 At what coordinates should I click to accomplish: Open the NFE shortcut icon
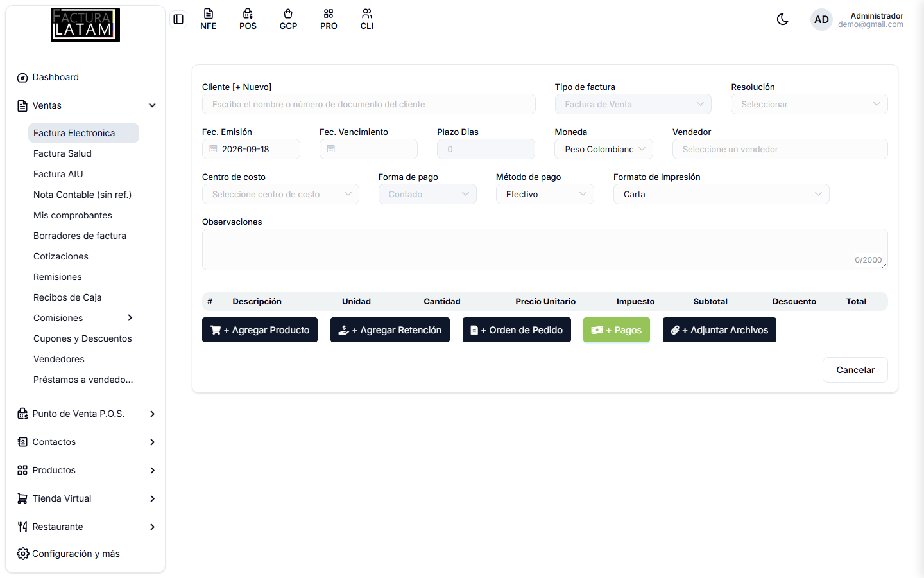tap(209, 19)
